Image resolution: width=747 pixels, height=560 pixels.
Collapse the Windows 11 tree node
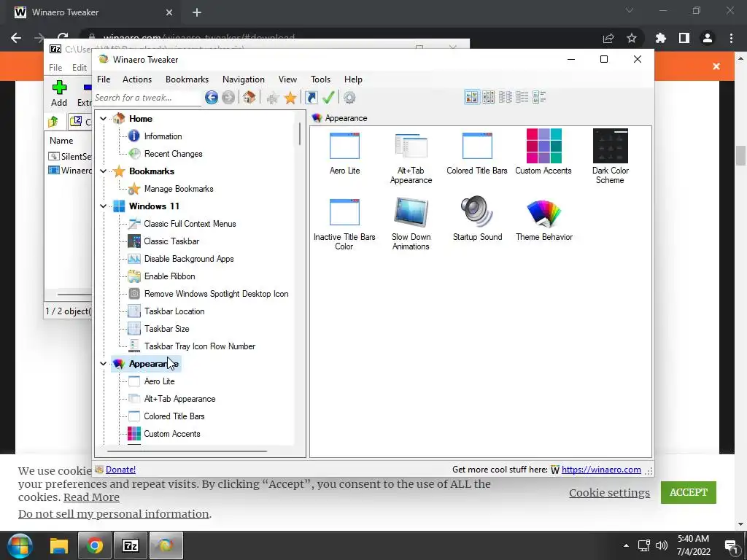[104, 206]
